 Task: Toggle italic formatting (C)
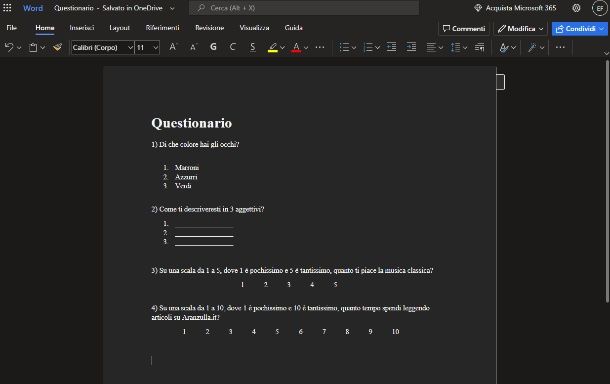pyautogui.click(x=233, y=47)
